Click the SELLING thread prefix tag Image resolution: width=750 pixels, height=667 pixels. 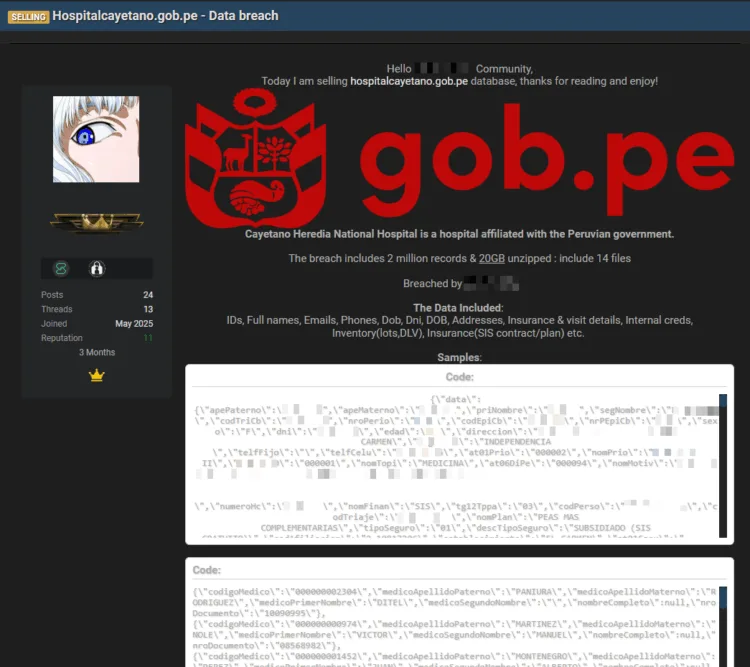click(28, 17)
